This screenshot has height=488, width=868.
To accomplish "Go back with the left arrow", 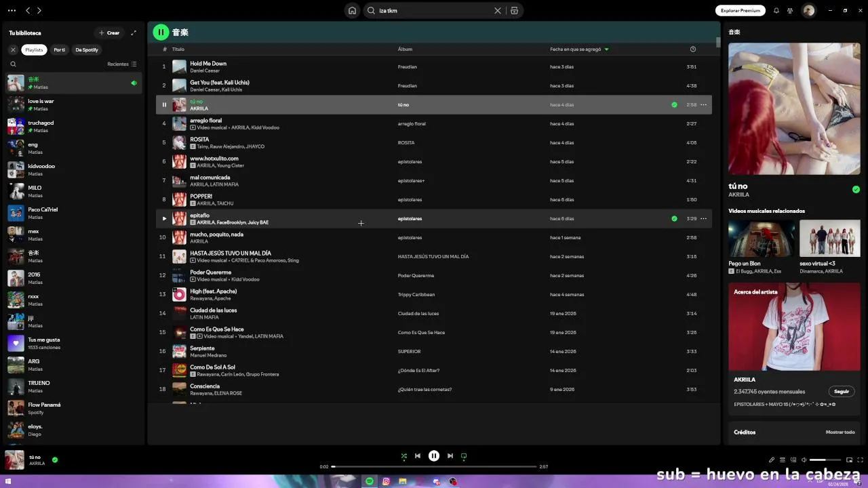I will [28, 10].
